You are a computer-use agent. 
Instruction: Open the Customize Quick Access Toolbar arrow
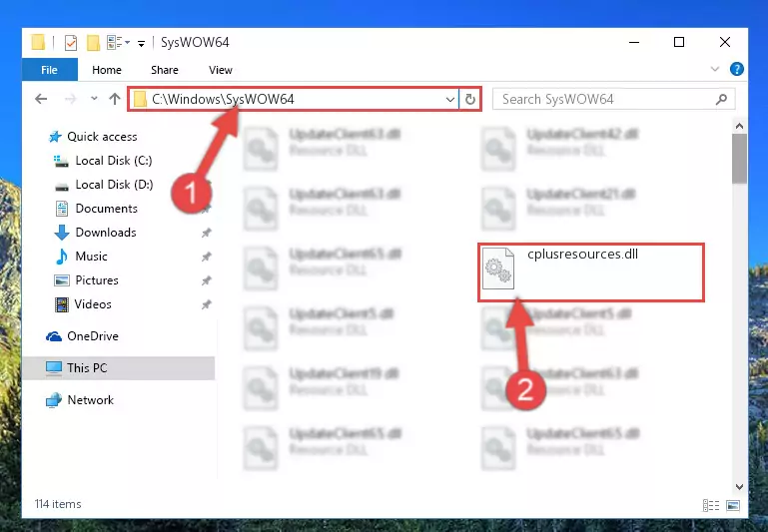tap(141, 44)
